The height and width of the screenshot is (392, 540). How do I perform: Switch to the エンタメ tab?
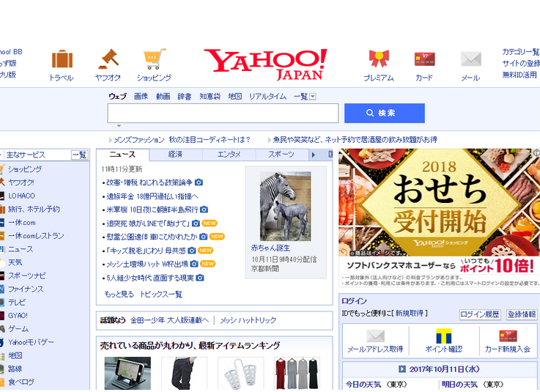229,155
